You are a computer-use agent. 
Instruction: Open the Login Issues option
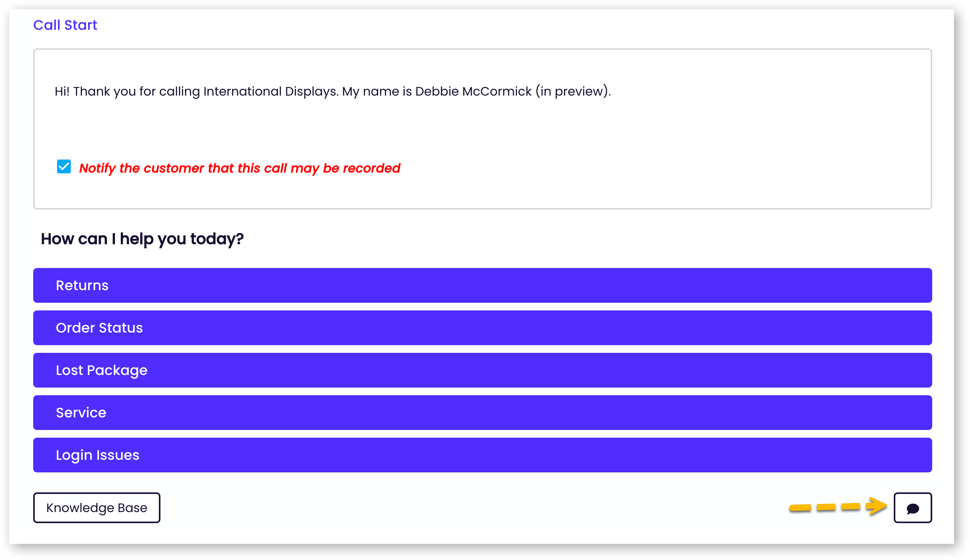(x=482, y=455)
